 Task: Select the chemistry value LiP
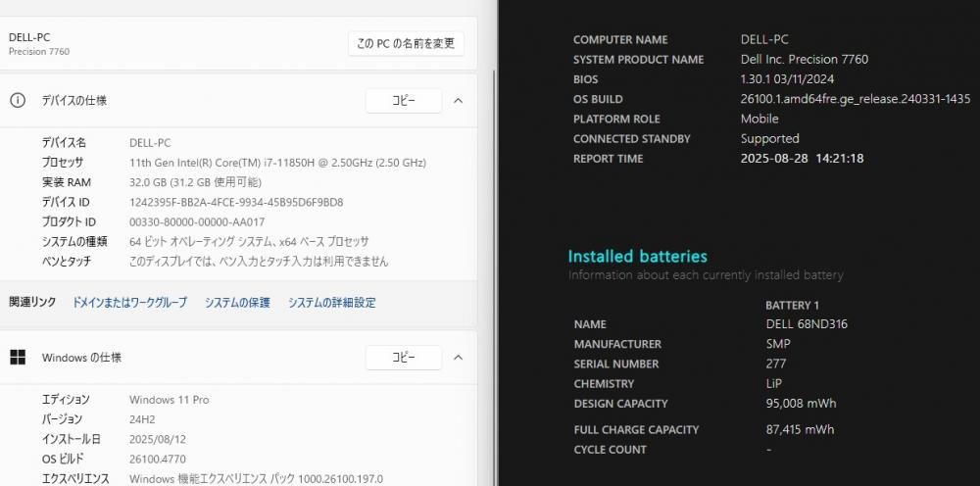click(774, 383)
